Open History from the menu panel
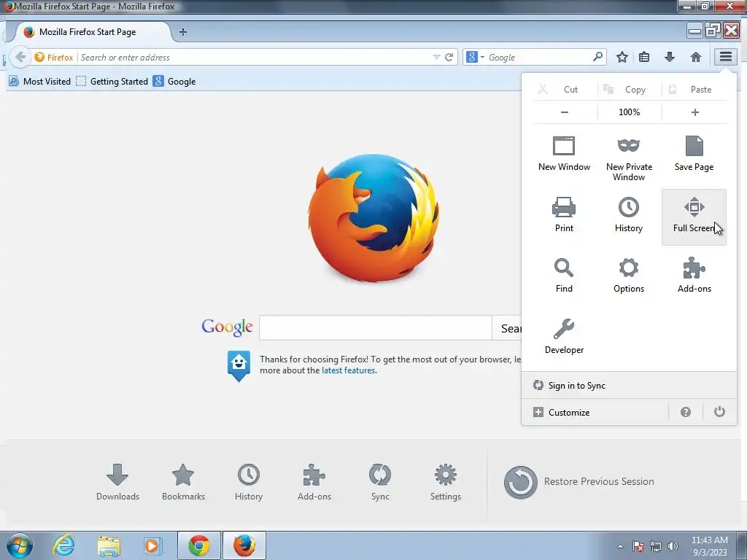This screenshot has width=747, height=560. [629, 215]
